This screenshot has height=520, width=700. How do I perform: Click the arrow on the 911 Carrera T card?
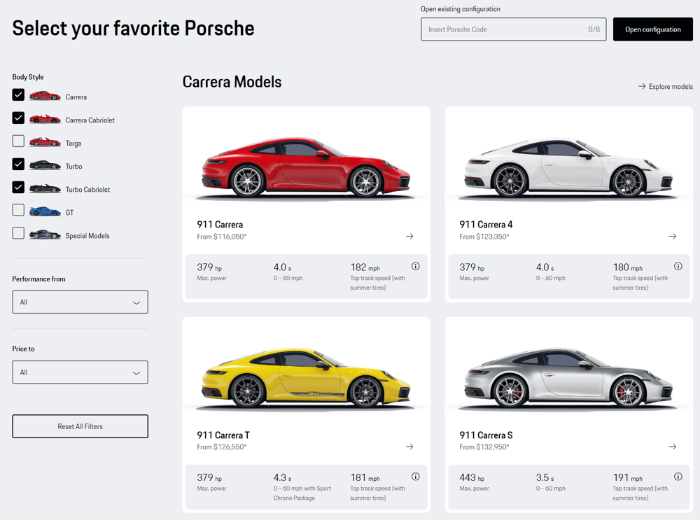[409, 446]
